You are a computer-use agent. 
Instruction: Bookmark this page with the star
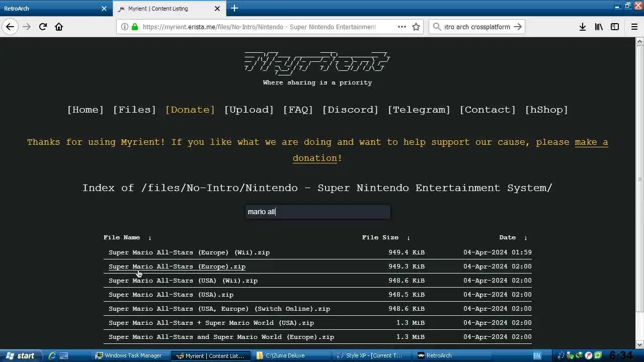coord(416,27)
